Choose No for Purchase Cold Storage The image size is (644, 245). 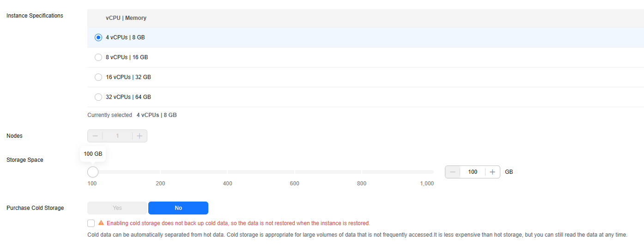178,208
